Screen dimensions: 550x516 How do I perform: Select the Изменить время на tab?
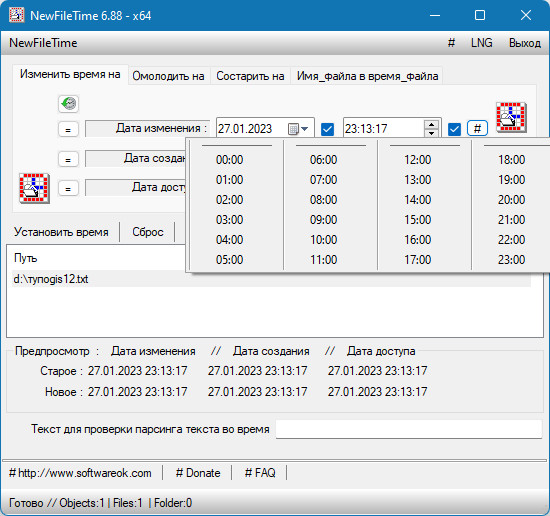[x=70, y=74]
